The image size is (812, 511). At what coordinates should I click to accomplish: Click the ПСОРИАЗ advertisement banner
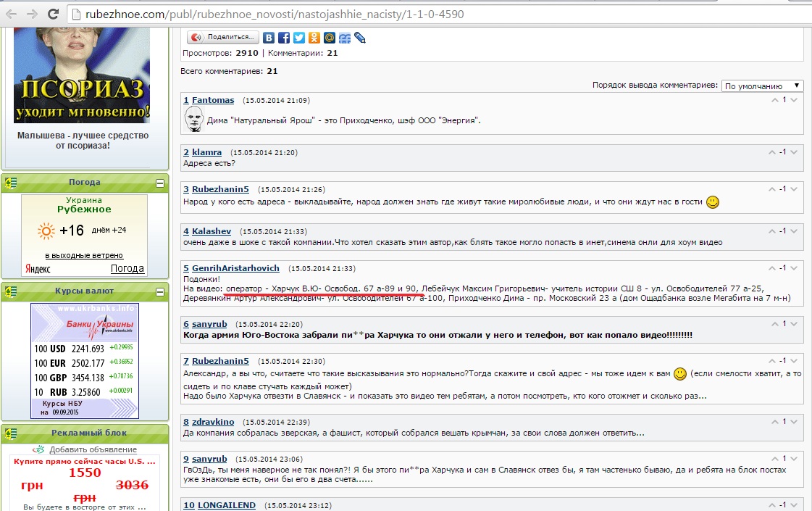[82, 75]
